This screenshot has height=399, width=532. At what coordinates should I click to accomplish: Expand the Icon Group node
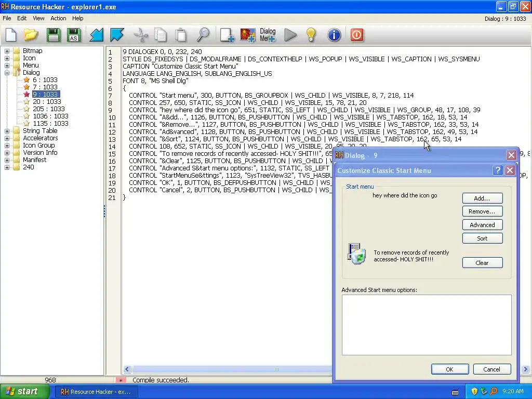point(7,145)
